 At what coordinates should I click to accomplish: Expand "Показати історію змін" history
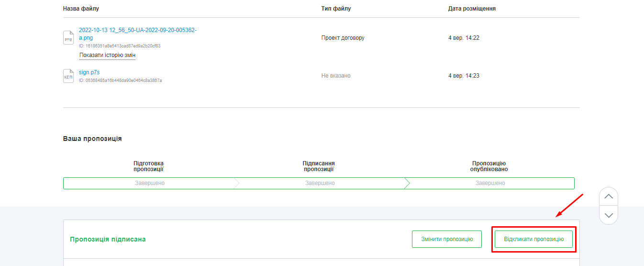point(107,55)
